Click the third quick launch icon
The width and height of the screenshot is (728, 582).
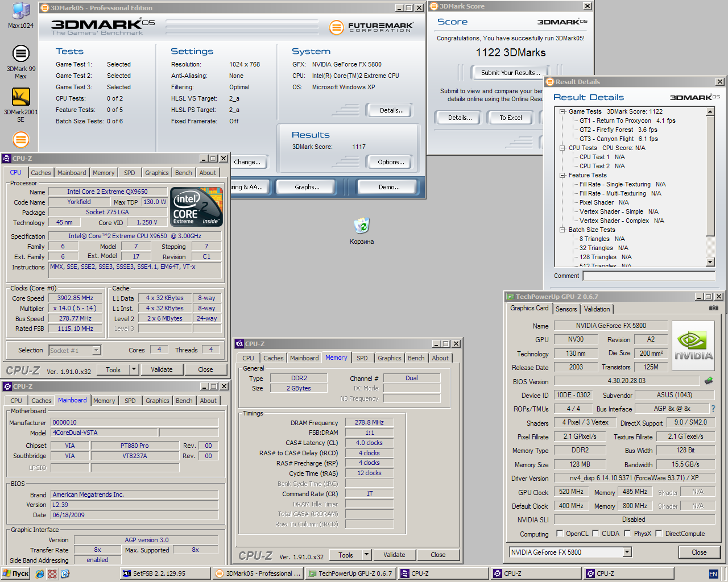point(65,574)
